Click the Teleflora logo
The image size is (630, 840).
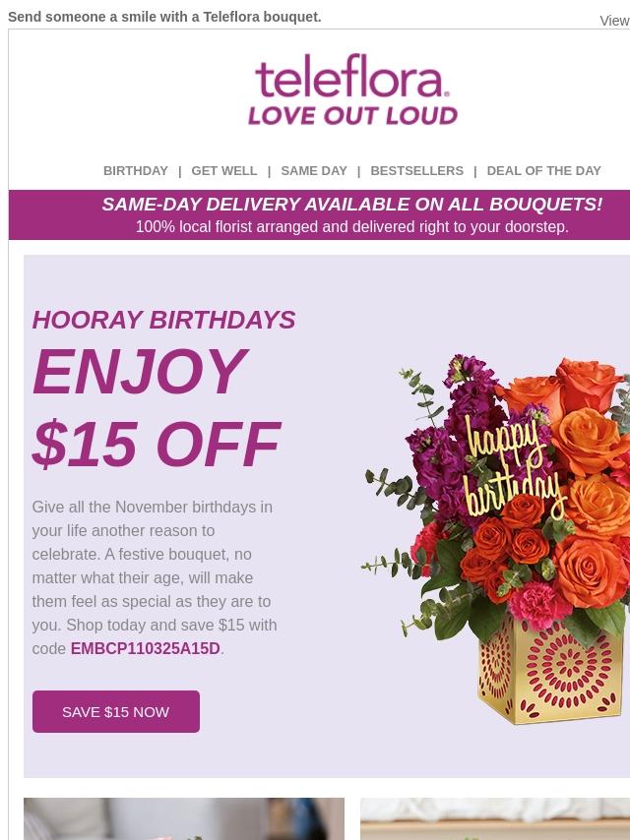tap(352, 90)
